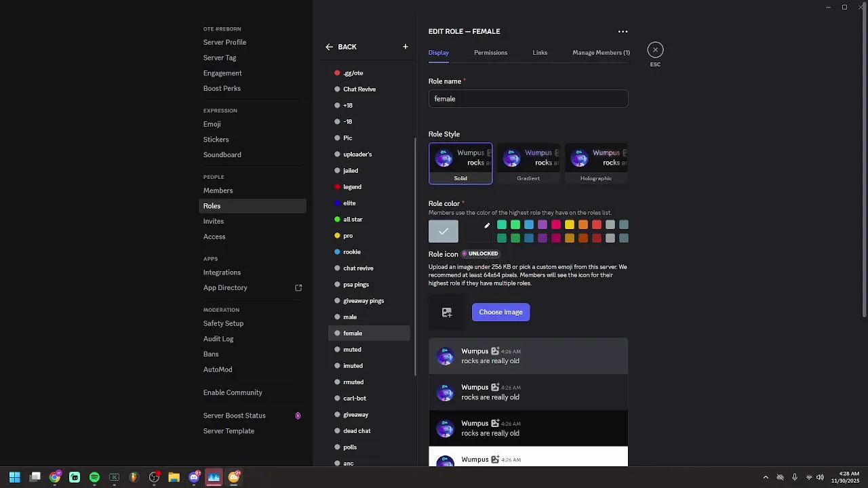Image resolution: width=868 pixels, height=488 pixels.
Task: Switch to the Permissions tab
Action: (x=490, y=52)
